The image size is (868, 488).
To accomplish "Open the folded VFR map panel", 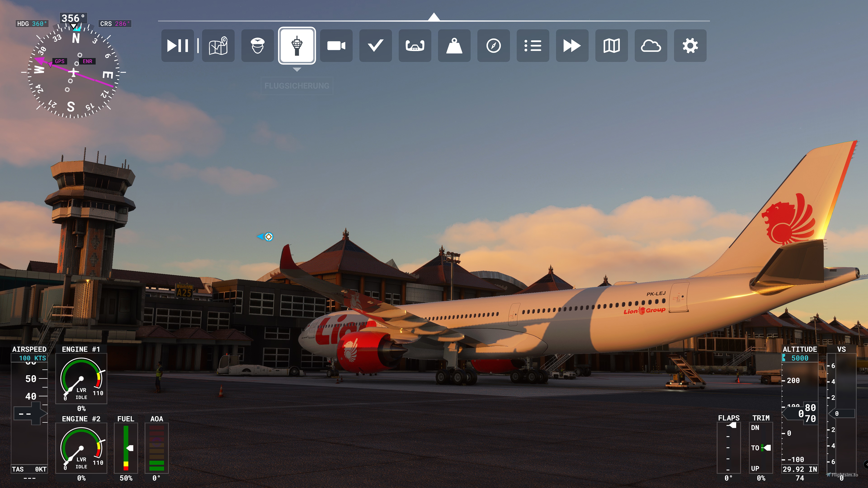I will point(612,45).
